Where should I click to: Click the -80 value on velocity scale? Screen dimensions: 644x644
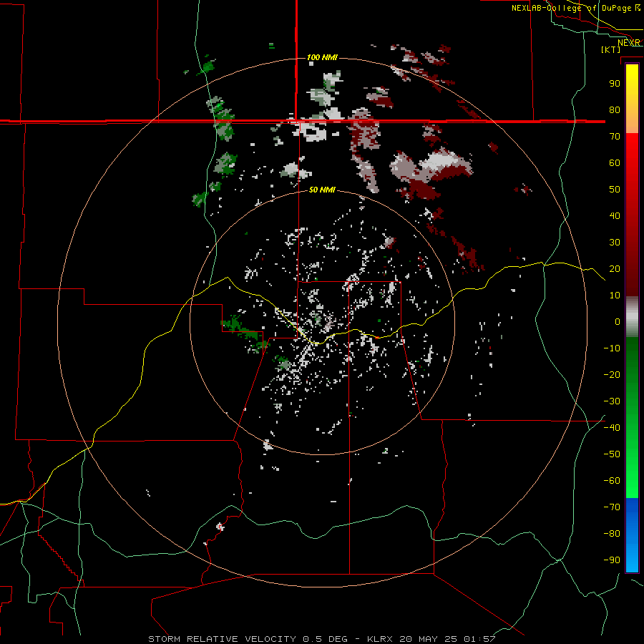612,534
